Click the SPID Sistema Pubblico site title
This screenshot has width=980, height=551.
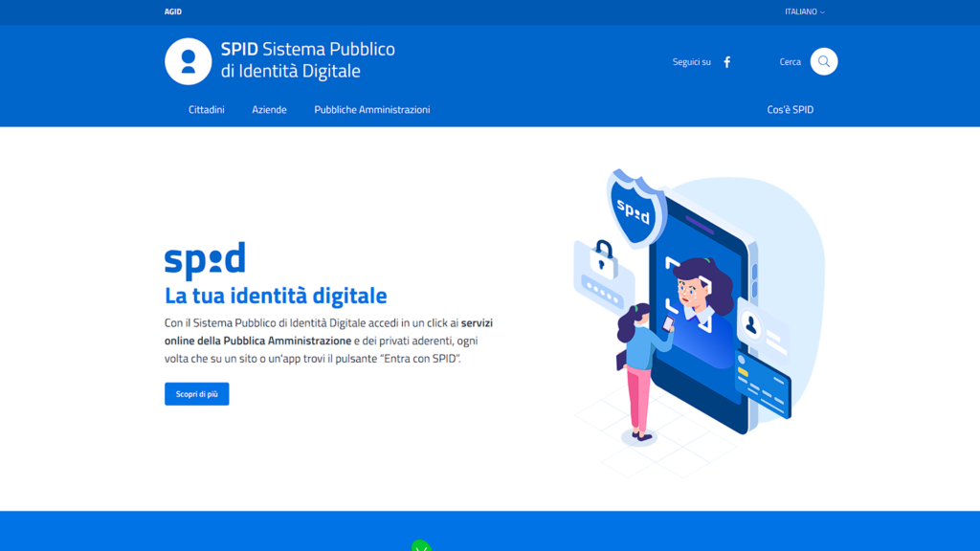pyautogui.click(x=307, y=60)
